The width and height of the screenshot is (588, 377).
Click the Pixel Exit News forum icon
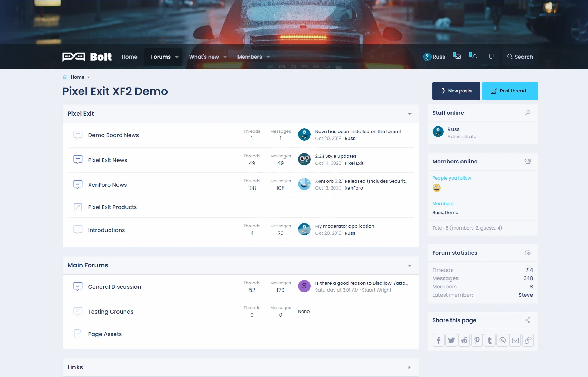click(x=78, y=160)
